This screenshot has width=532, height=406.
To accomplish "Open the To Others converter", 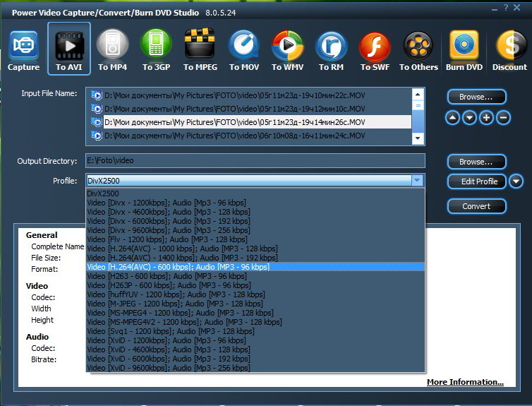I will pos(418,50).
